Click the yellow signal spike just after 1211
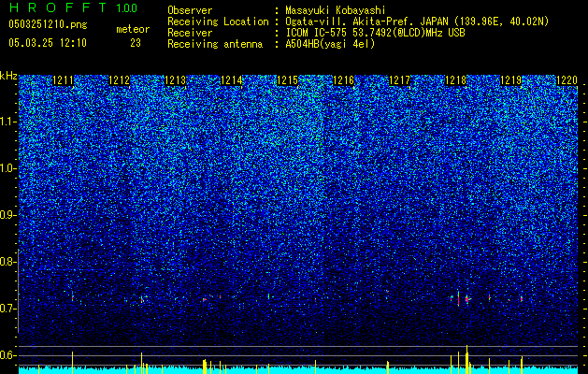The image size is (588, 374). (x=72, y=363)
